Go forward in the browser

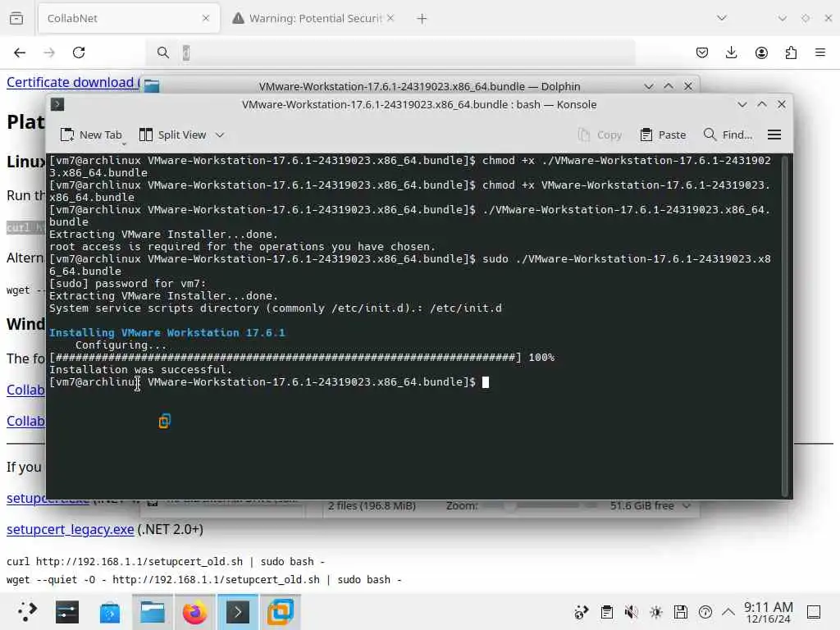pos(49,52)
